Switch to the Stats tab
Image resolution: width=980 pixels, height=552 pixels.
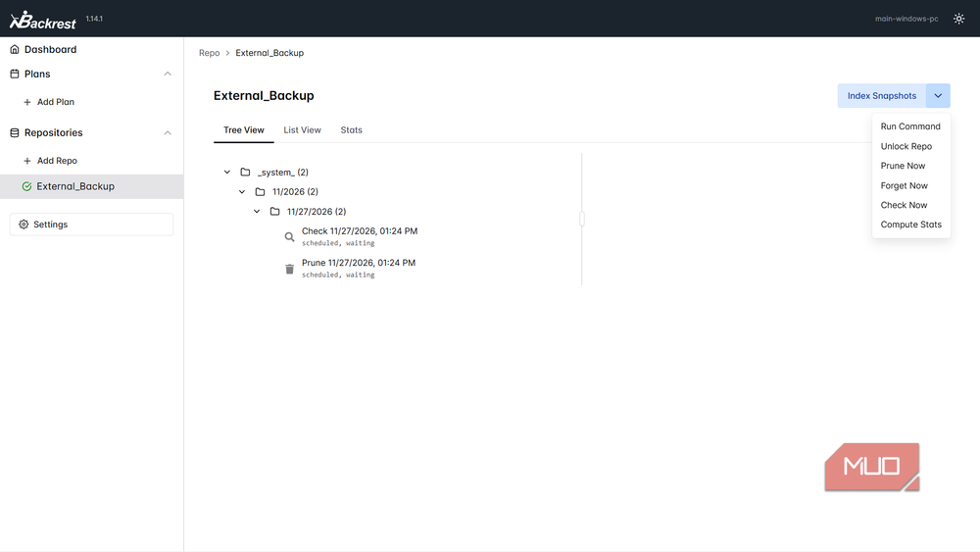[x=351, y=130]
